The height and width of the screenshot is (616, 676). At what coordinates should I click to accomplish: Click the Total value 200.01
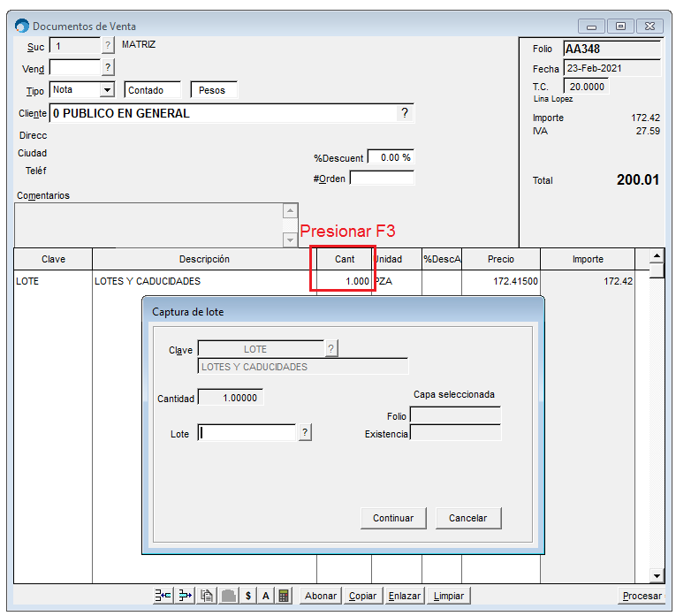point(638,179)
